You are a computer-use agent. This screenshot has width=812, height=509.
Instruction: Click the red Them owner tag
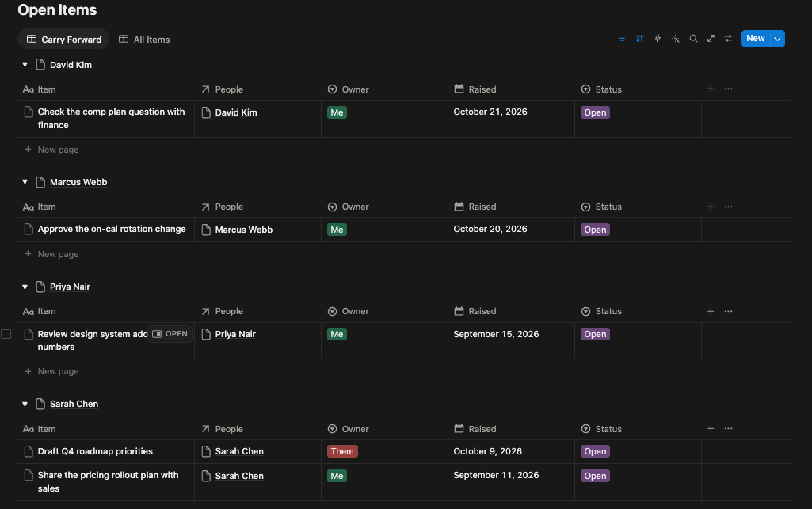point(342,451)
